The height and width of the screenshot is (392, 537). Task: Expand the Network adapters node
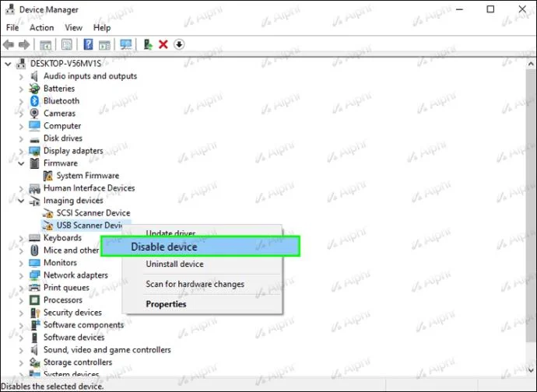21,276
